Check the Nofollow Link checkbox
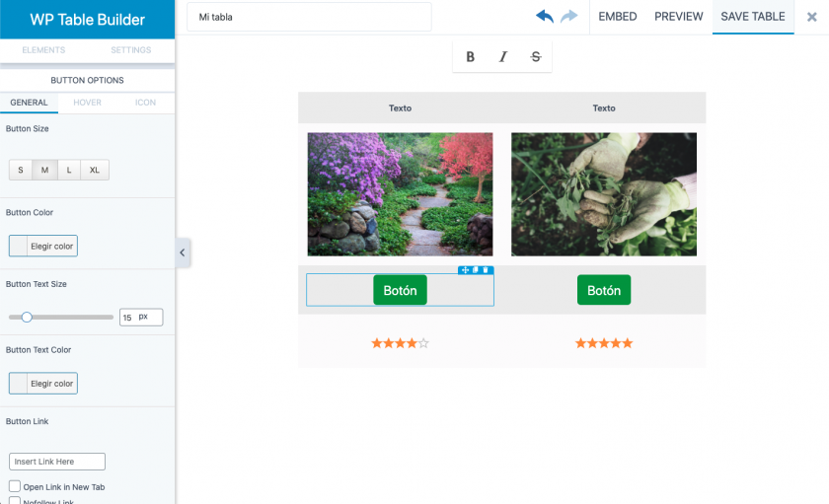 coord(15,501)
